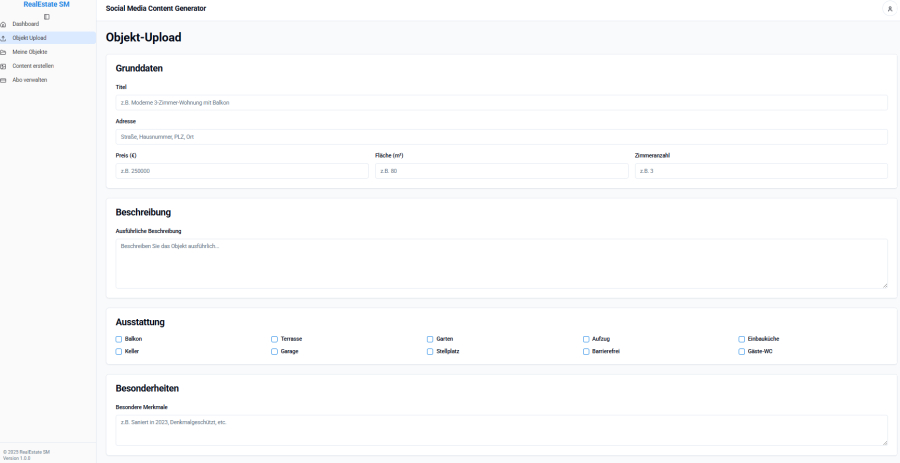This screenshot has height=463, width=900.
Task: Focus the Titel input field
Action: pyautogui.click(x=501, y=103)
